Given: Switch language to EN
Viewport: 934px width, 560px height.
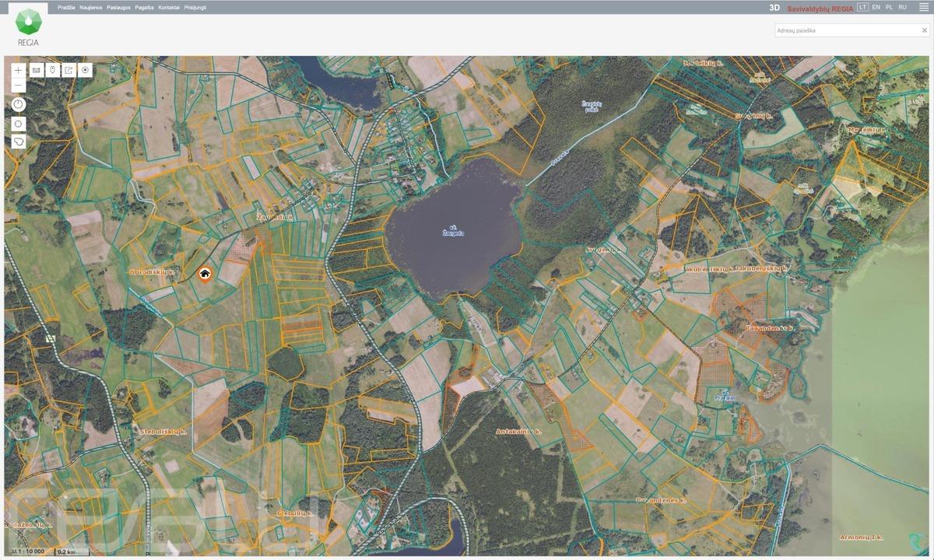Looking at the screenshot, I should click(876, 7).
